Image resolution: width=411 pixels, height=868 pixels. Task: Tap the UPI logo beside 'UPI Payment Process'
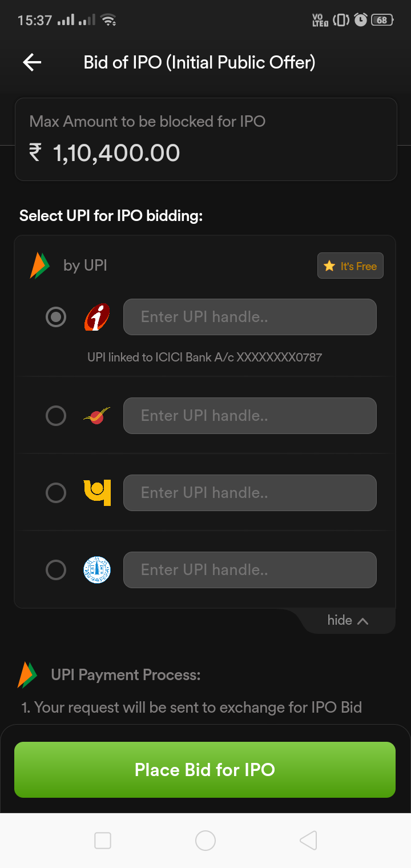tap(27, 674)
